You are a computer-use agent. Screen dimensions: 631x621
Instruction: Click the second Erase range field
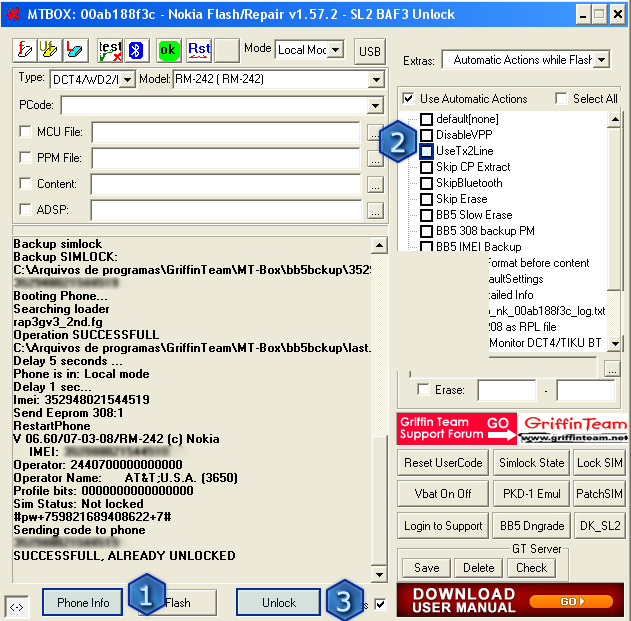(586, 390)
